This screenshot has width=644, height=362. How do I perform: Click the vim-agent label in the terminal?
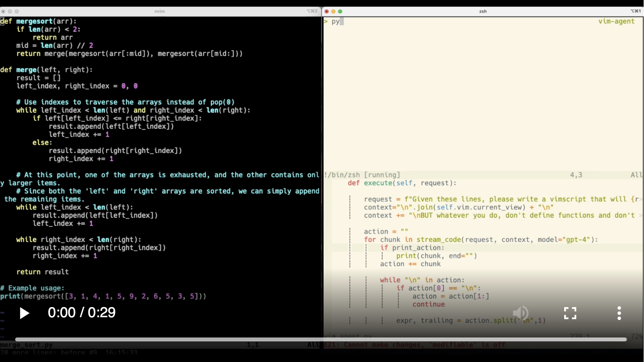pos(616,21)
